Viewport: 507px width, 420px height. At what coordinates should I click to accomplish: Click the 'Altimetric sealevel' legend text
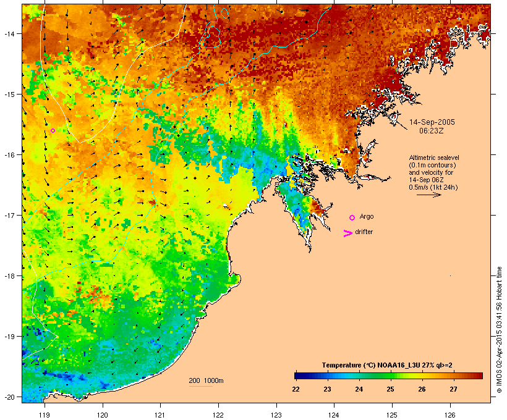pyautogui.click(x=434, y=157)
